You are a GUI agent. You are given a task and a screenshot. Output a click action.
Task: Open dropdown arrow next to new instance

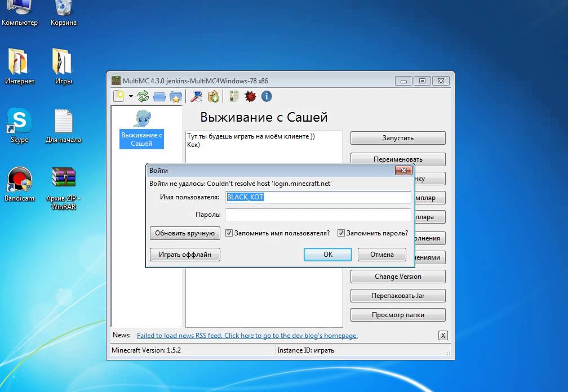pyautogui.click(x=131, y=96)
